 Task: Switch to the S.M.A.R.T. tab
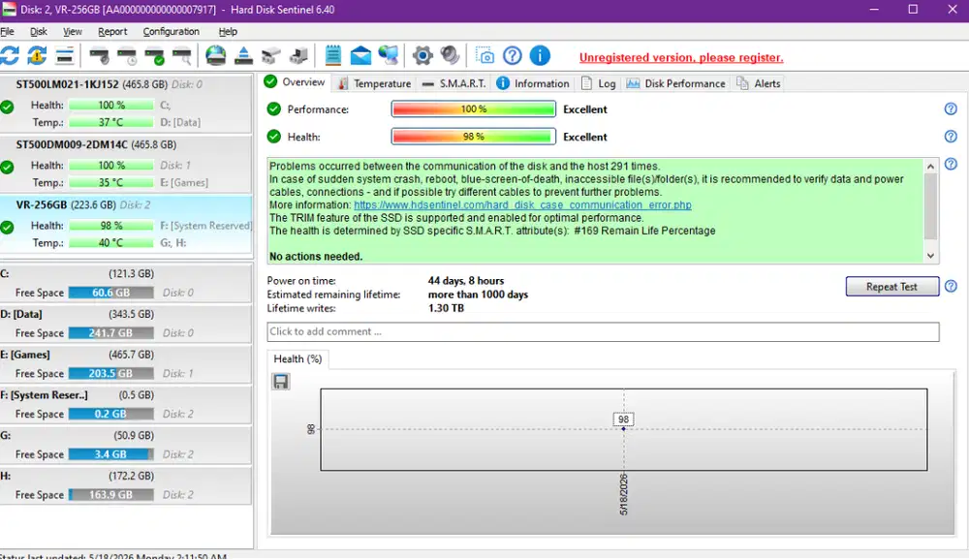(454, 83)
